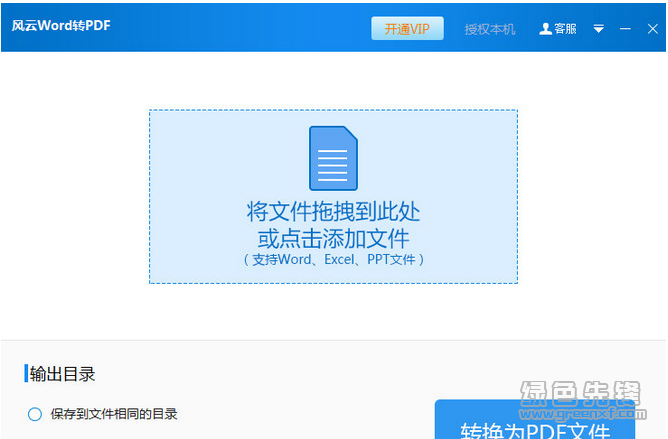Screen dimensions: 668x439
Task: Open the title bar dropdown menu arrow
Action: coord(599,29)
